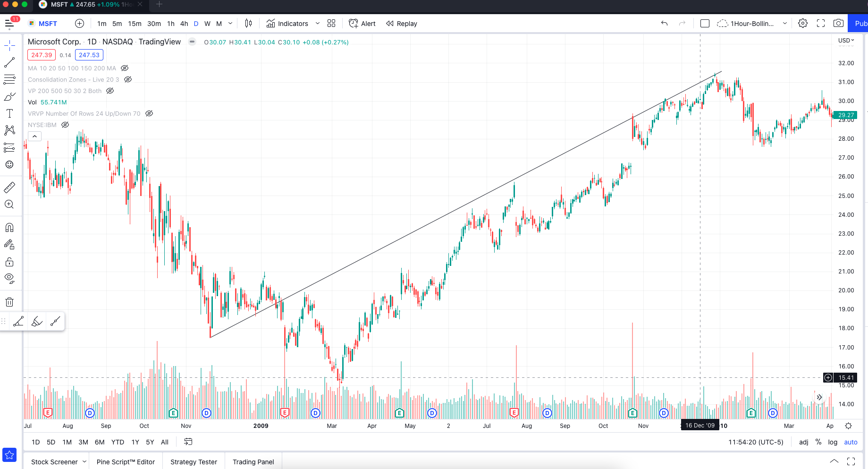868x469 pixels.
Task: Click the Publish button
Action: (859, 23)
